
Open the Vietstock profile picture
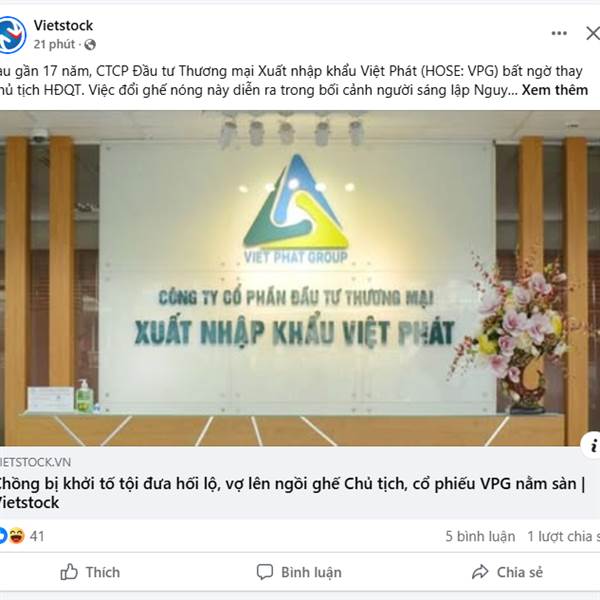tap(11, 35)
